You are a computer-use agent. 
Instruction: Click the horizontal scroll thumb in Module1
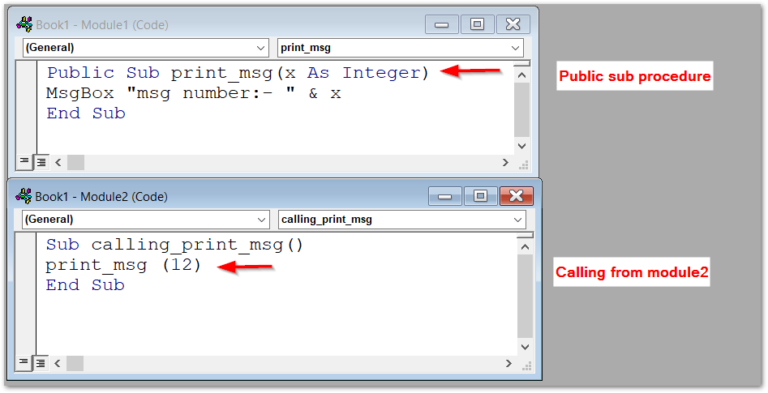75,162
